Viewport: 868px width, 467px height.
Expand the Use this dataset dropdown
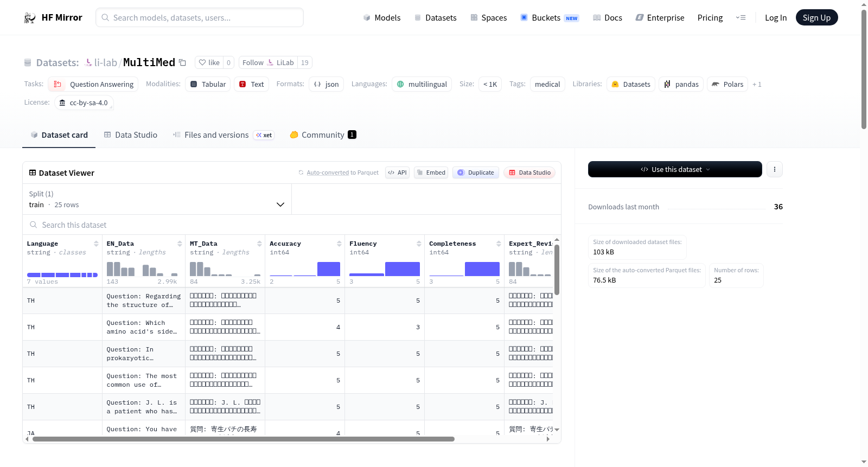675,169
